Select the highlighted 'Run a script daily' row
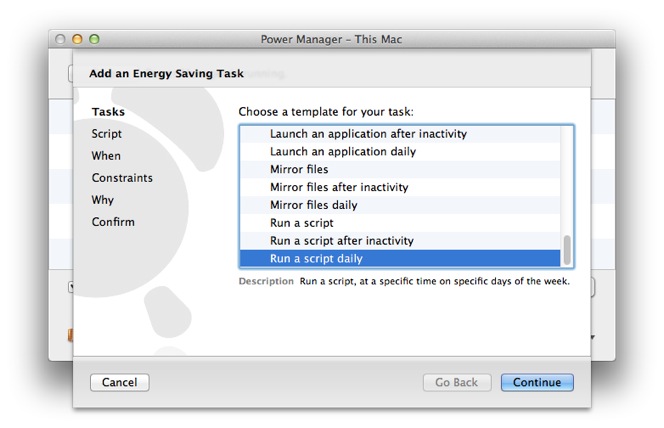Viewport: 664px width, 428px height. pyautogui.click(x=400, y=258)
